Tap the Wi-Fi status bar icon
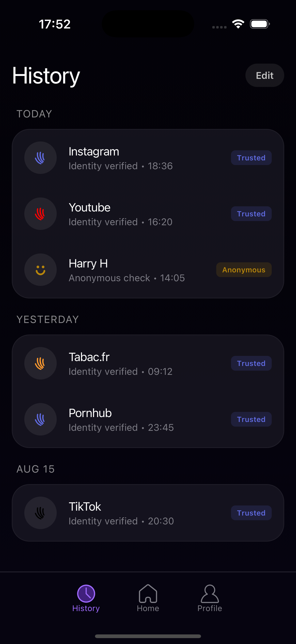 238,24
